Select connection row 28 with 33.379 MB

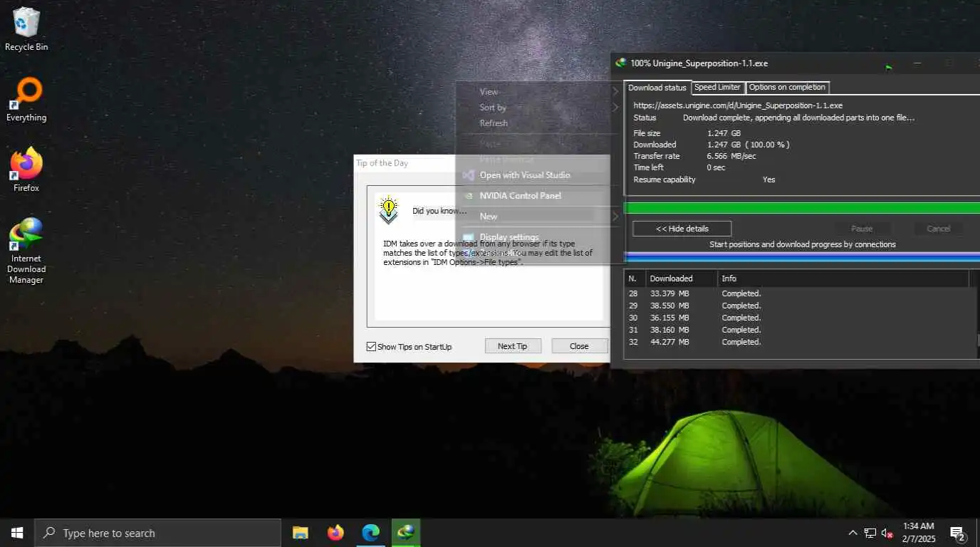click(x=797, y=293)
